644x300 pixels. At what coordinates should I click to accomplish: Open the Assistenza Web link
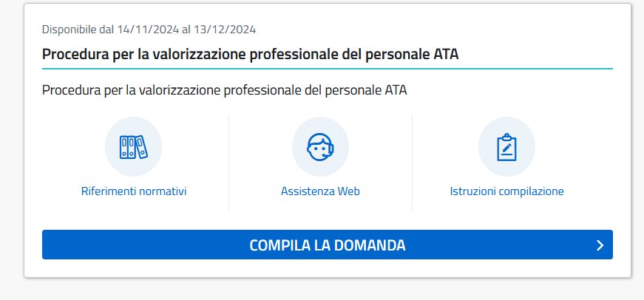(x=320, y=191)
